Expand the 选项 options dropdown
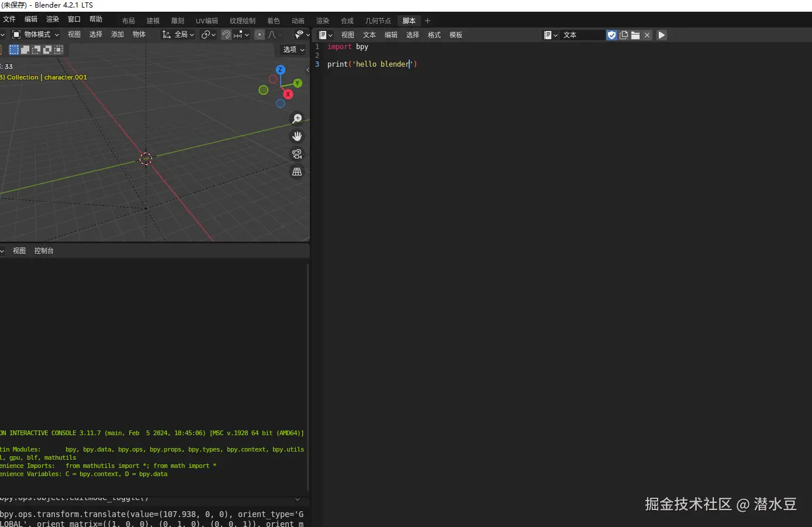The width and height of the screenshot is (812, 527). (x=293, y=50)
